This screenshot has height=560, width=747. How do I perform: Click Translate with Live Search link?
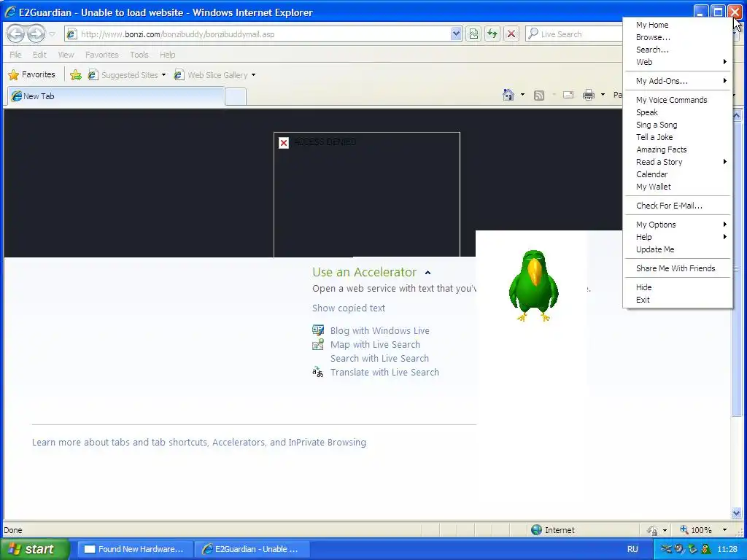point(384,372)
